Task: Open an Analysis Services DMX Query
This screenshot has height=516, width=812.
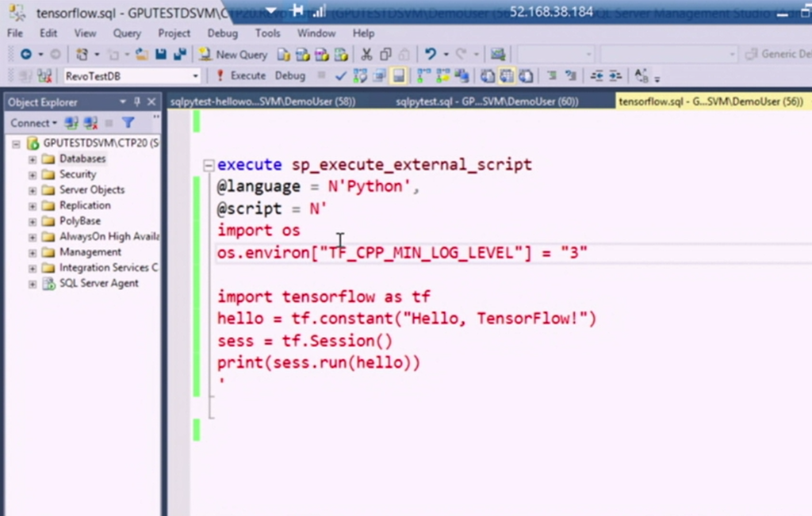Action: pyautogui.click(x=322, y=54)
